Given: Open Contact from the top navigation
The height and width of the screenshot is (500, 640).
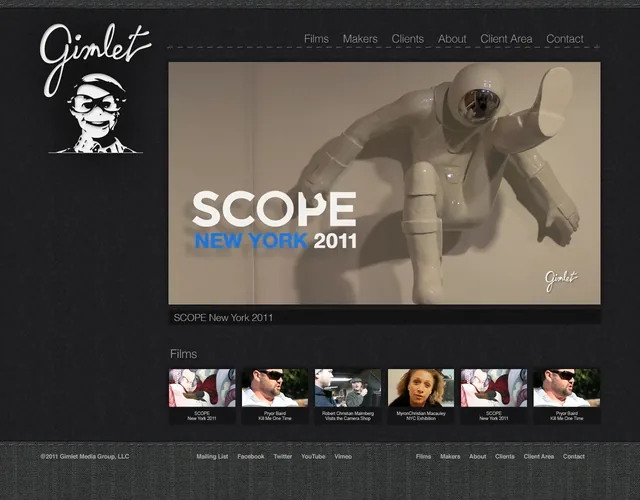Looking at the screenshot, I should tap(565, 39).
